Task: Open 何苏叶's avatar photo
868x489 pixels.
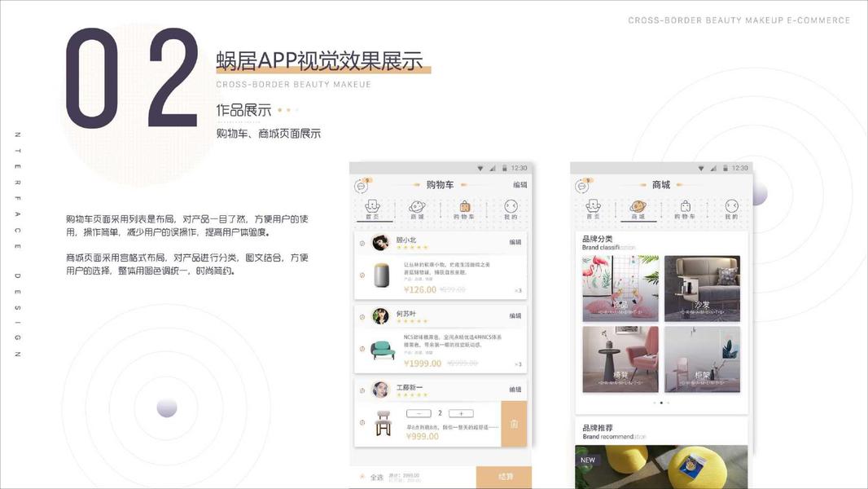Action: [380, 316]
